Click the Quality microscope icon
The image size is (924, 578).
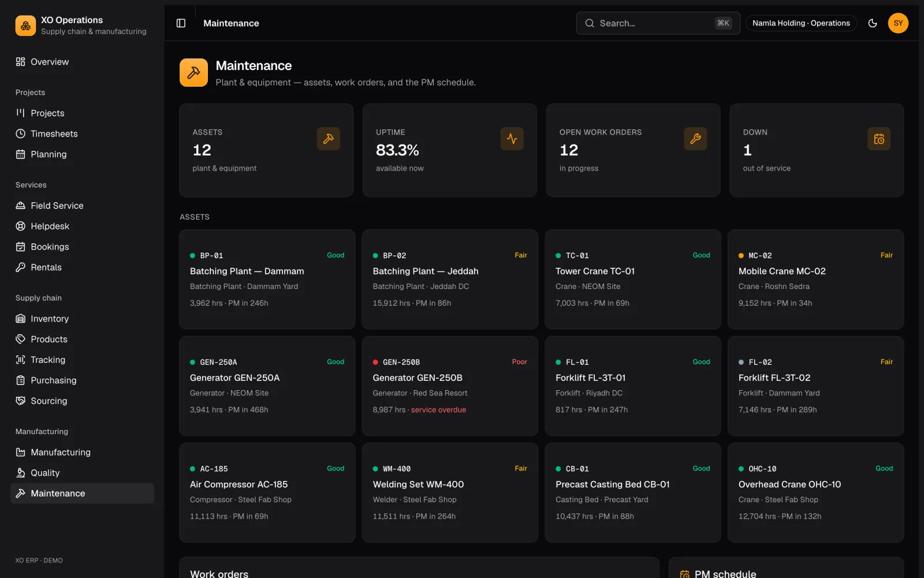[x=21, y=473]
